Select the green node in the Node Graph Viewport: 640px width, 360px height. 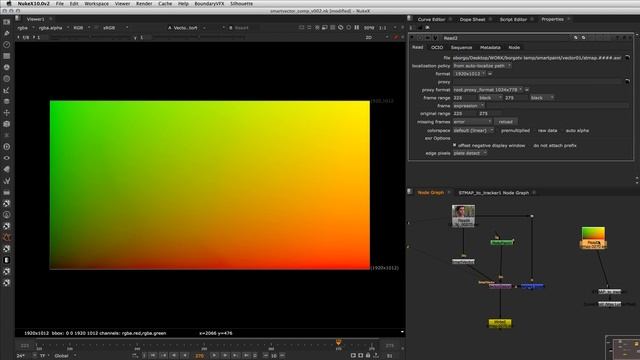pos(502,242)
